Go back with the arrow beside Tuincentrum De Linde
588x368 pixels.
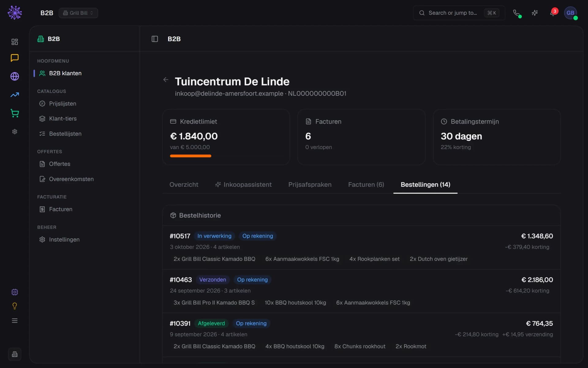click(166, 80)
